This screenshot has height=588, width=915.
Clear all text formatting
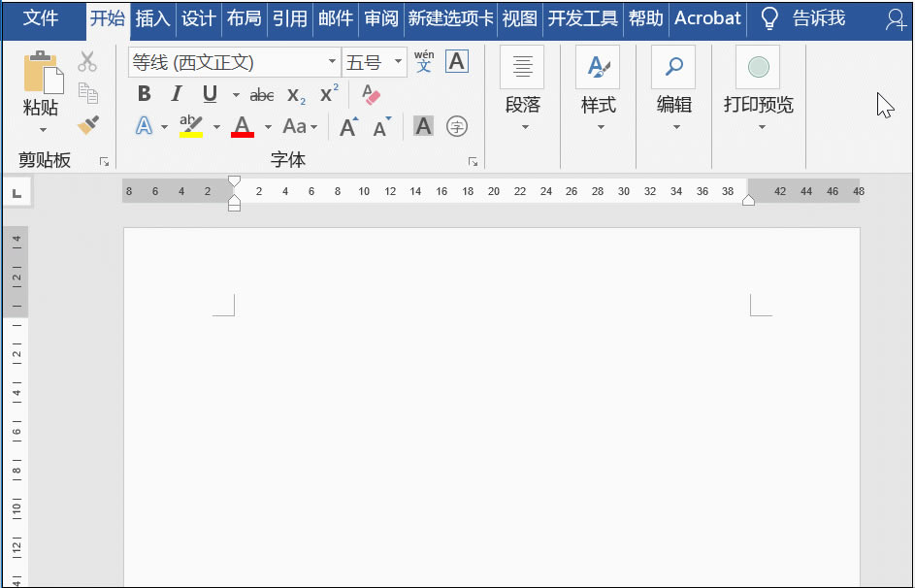click(x=370, y=93)
